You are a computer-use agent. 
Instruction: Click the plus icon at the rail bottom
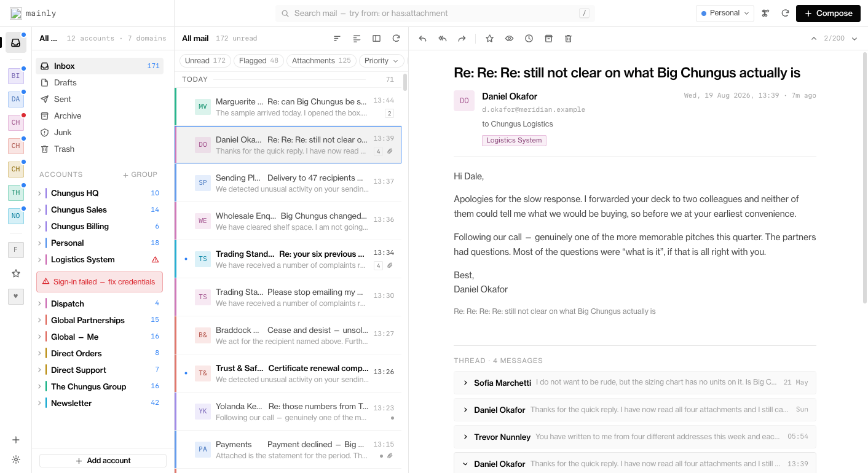pos(16,440)
